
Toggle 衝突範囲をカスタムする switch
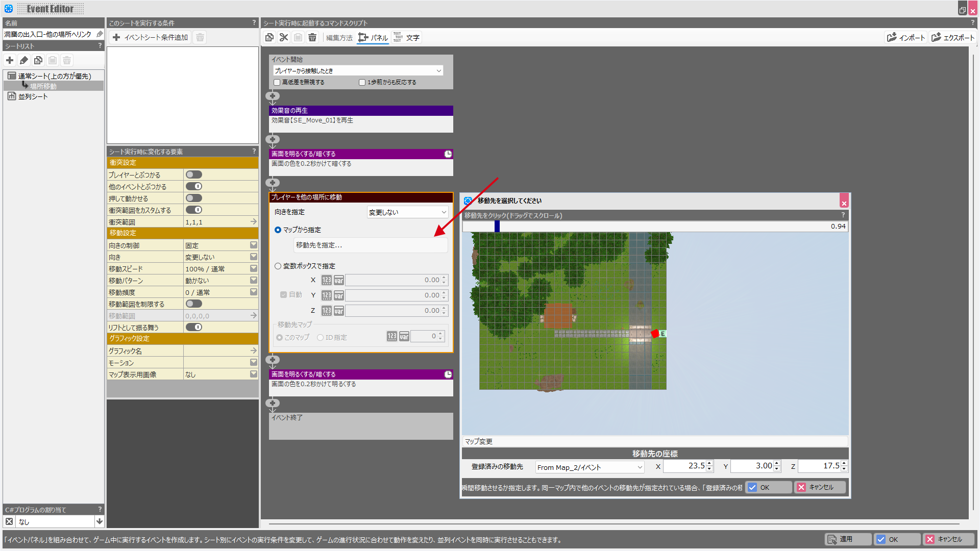pyautogui.click(x=194, y=210)
